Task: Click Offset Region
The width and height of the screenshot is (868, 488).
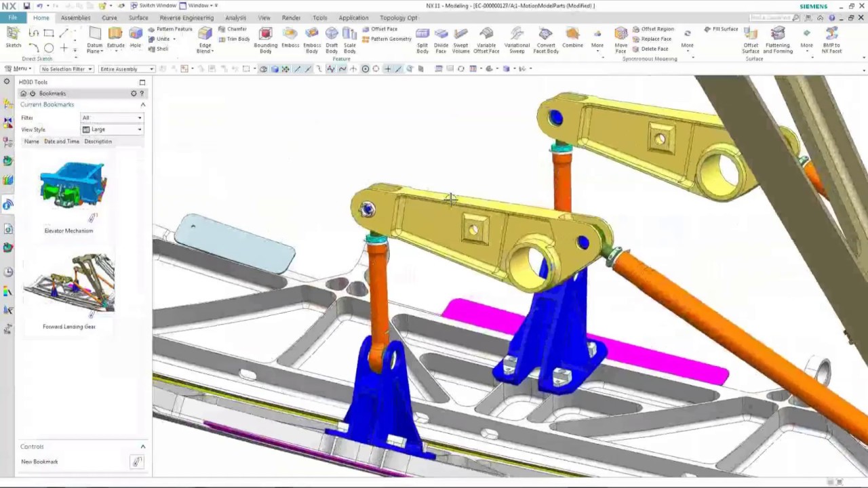Action: click(x=653, y=29)
